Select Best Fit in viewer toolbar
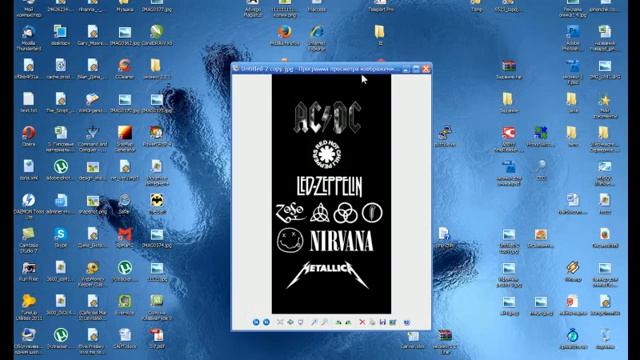The height and width of the screenshot is (360, 640). pyautogui.click(x=280, y=322)
